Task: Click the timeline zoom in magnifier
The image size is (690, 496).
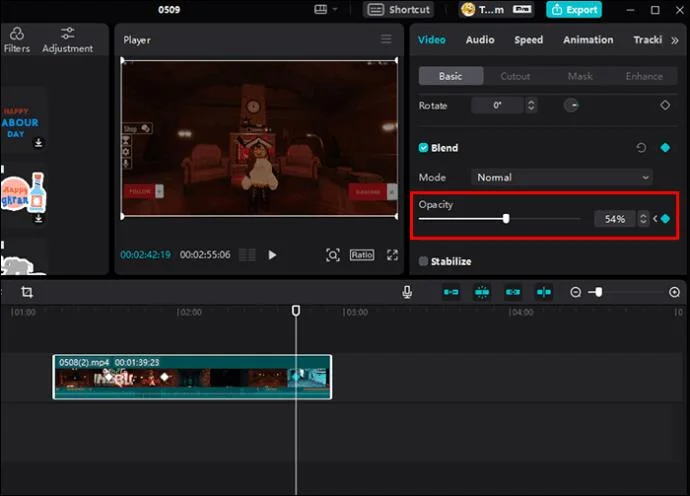Action: (x=674, y=292)
